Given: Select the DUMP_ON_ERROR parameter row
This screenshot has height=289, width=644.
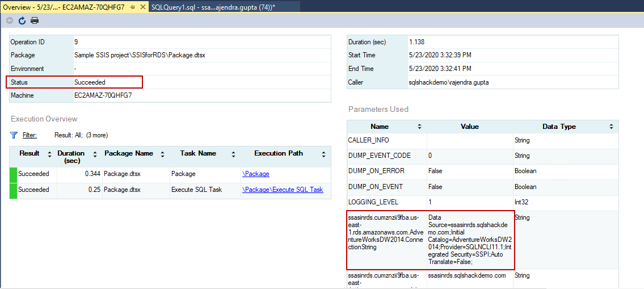Looking at the screenshot, I should [483, 171].
